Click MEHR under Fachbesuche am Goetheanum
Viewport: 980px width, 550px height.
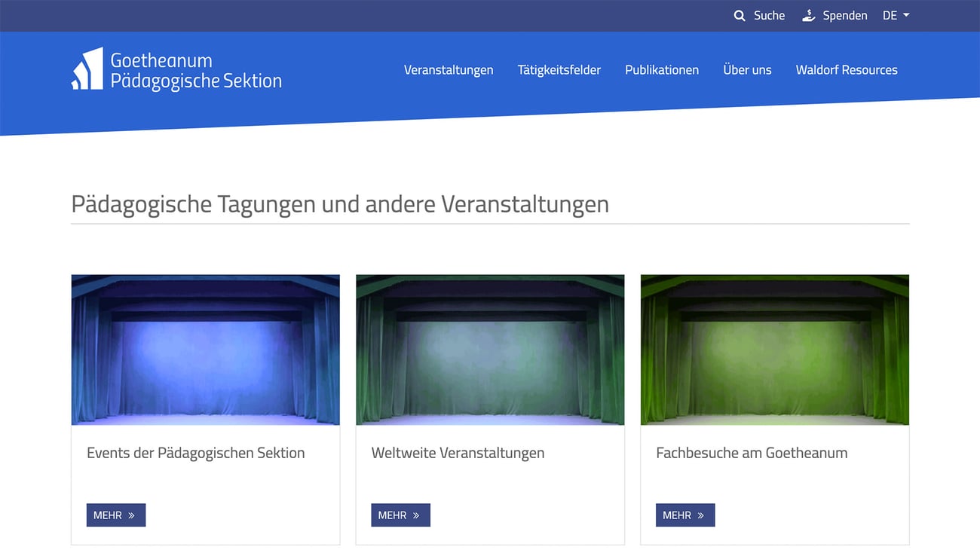[685, 515]
